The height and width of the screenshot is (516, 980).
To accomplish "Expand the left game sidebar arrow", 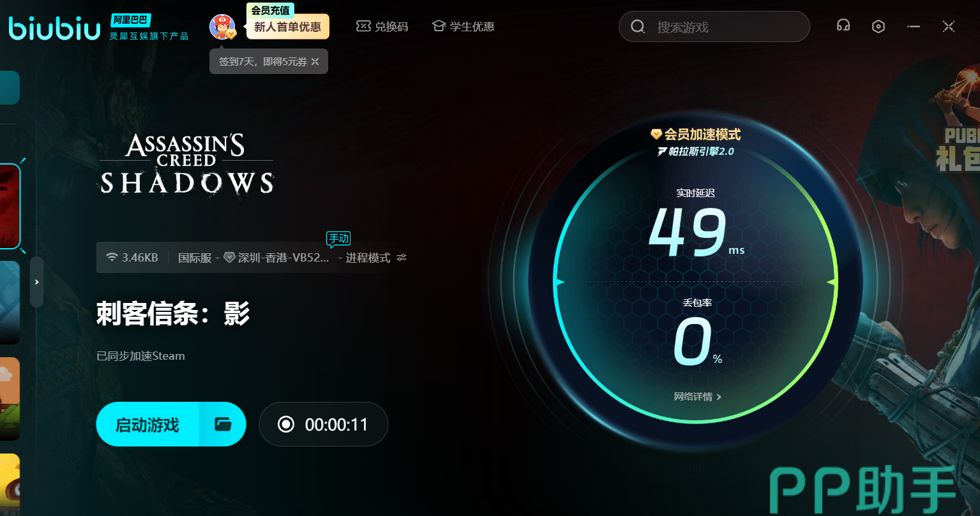I will tap(36, 282).
